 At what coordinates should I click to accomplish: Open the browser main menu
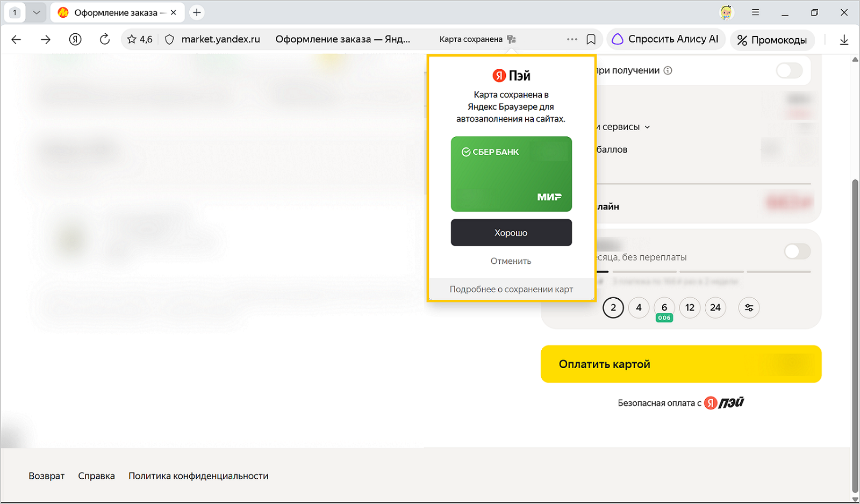pyautogui.click(x=755, y=12)
